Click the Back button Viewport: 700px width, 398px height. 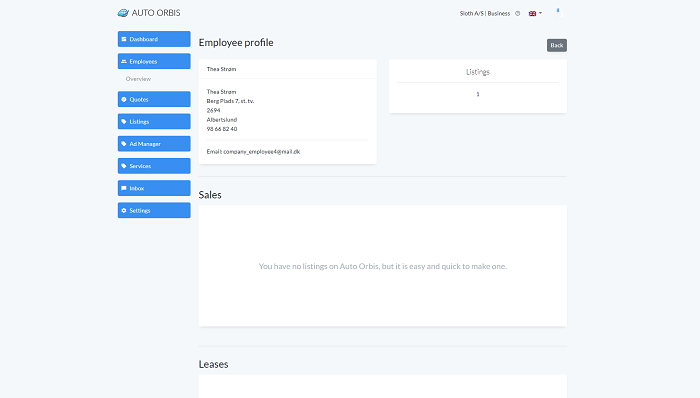pyautogui.click(x=557, y=45)
